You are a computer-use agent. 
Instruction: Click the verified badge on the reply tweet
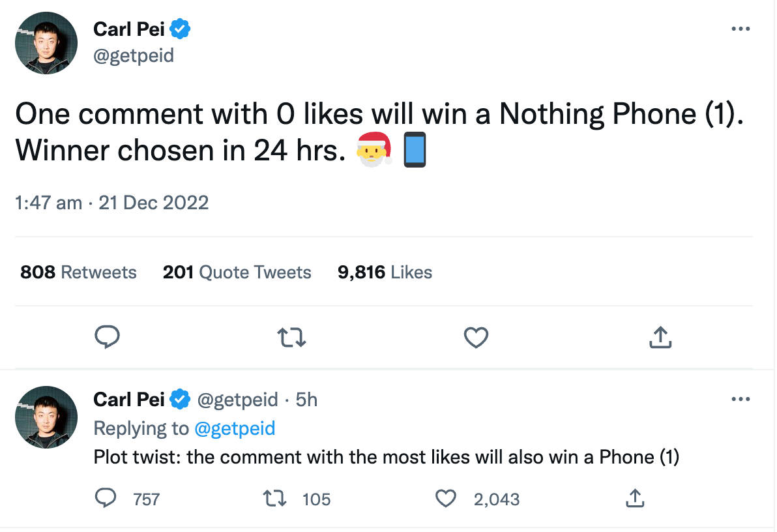pyautogui.click(x=181, y=399)
